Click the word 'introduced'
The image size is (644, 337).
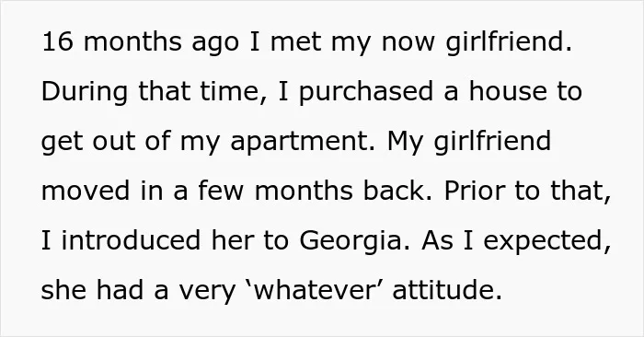tap(131, 240)
